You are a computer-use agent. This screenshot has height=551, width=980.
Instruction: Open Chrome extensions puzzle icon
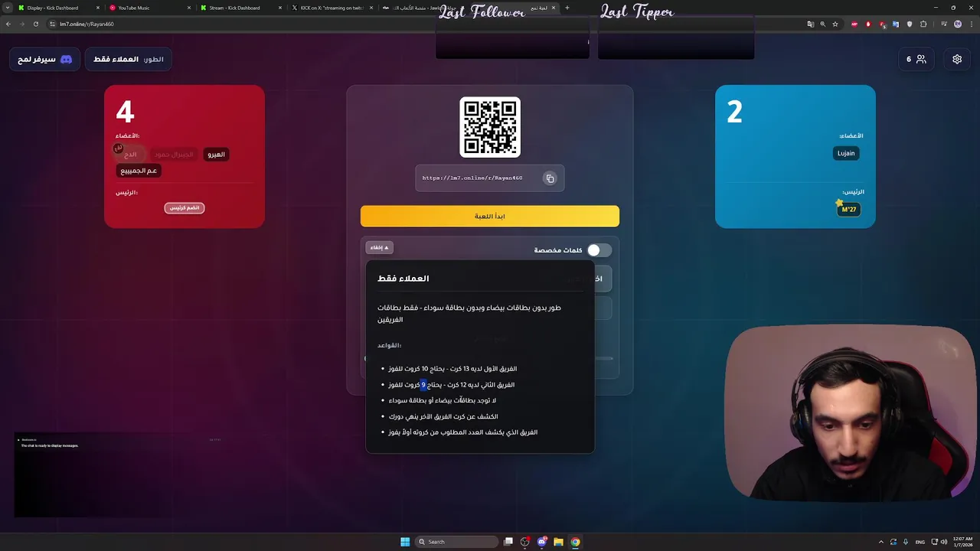coord(923,24)
